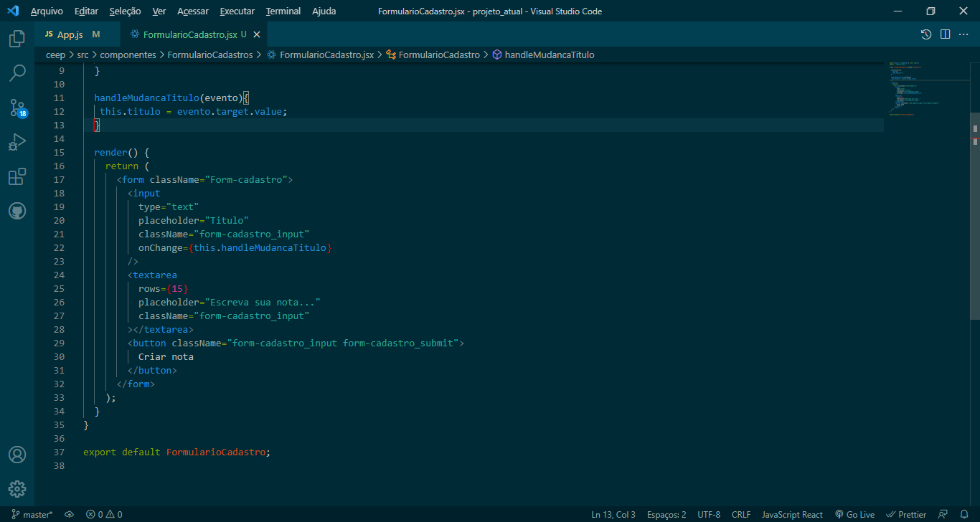Image resolution: width=980 pixels, height=522 pixels.
Task: Open the Terminal menu
Action: (x=283, y=11)
